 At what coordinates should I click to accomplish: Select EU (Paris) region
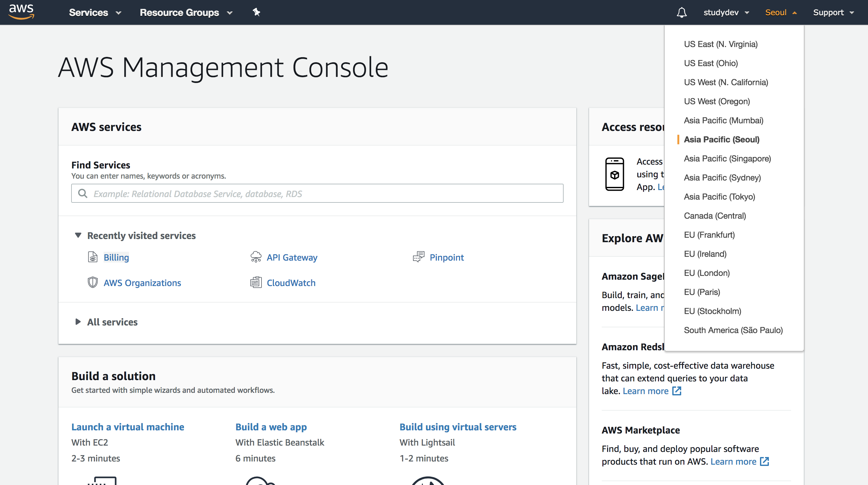pyautogui.click(x=702, y=292)
